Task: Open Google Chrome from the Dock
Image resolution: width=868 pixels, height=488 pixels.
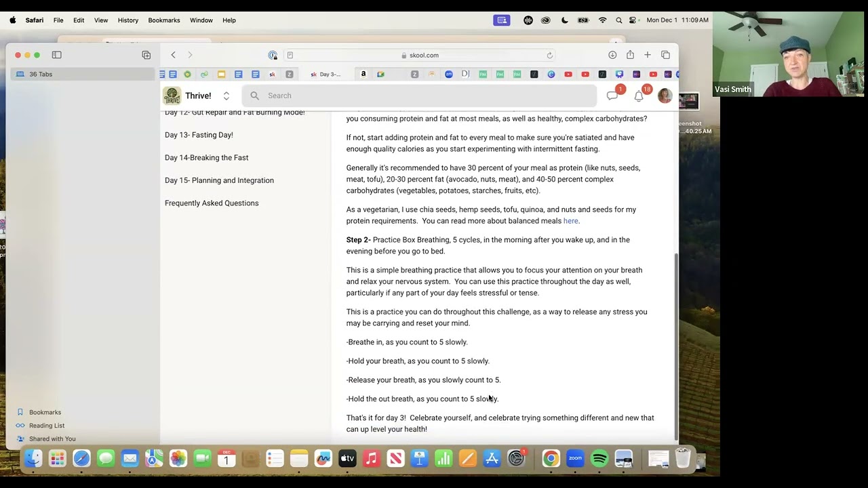Action: (x=551, y=459)
